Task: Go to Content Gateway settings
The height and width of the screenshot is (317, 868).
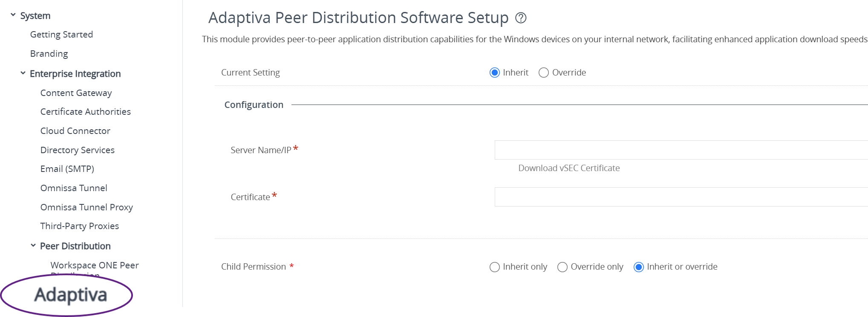Action: point(76,93)
